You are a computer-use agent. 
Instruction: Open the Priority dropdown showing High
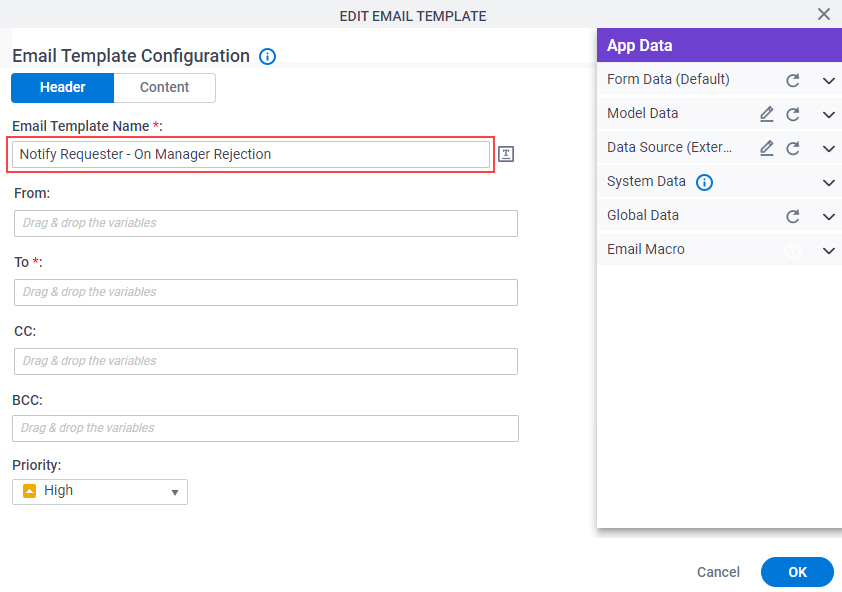pos(100,492)
